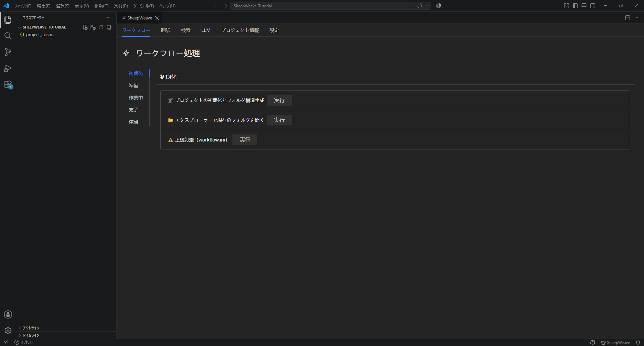Open the 選択 menu
This screenshot has width=644, height=346.
click(x=62, y=6)
